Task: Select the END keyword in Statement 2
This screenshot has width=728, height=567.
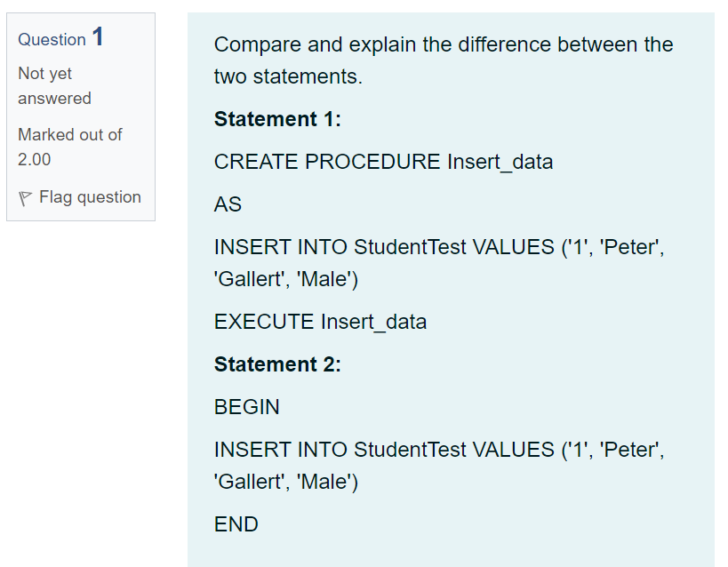Action: click(236, 524)
